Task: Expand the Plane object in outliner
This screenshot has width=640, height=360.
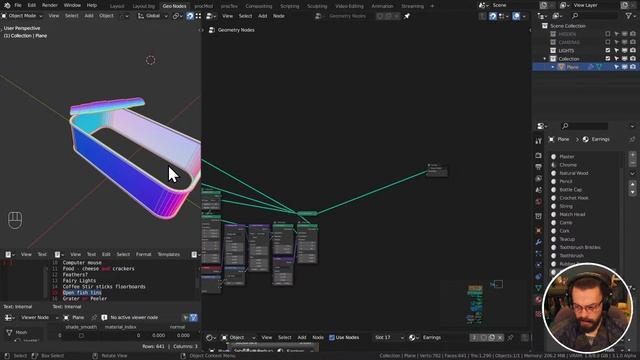Action: pos(553,67)
